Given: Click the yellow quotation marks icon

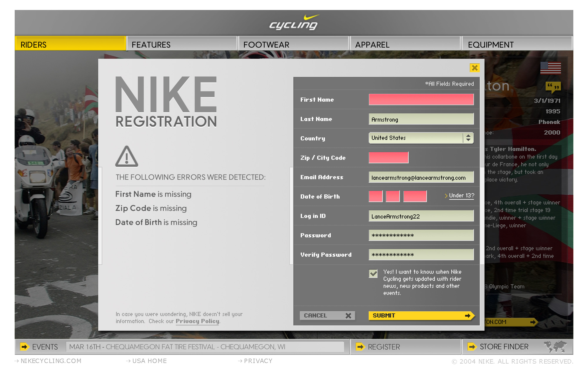Looking at the screenshot, I should (553, 87).
